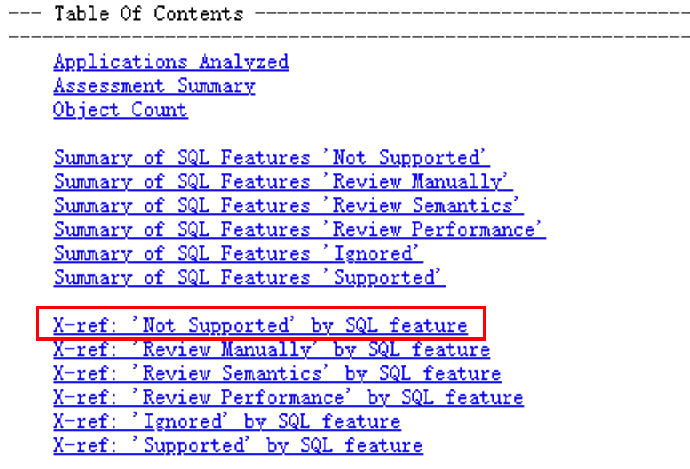Select Summary of SQL Features 'Review Semantics'

click(288, 206)
